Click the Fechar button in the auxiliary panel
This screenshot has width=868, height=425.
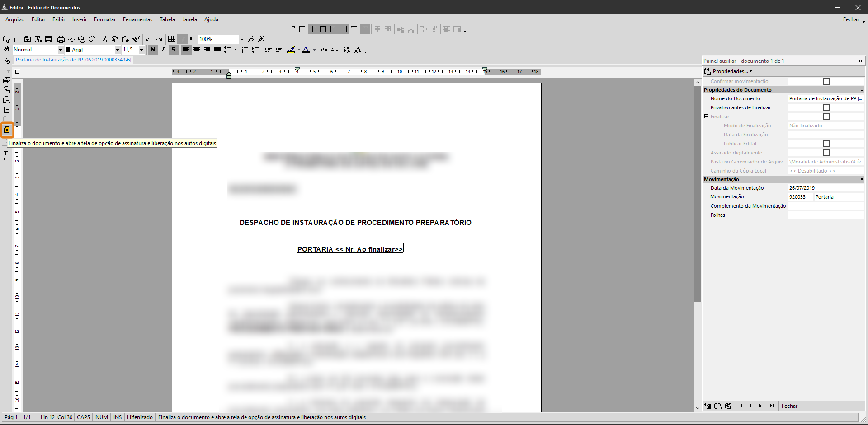(x=790, y=406)
